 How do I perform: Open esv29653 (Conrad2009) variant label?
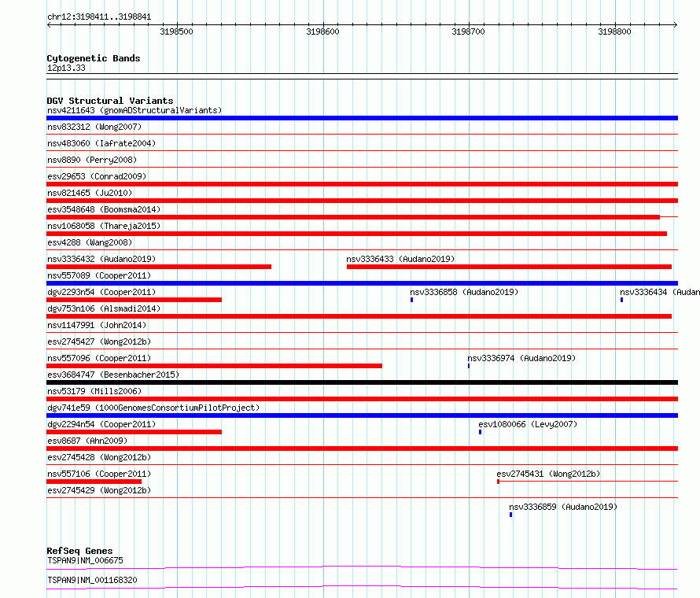coord(97,176)
